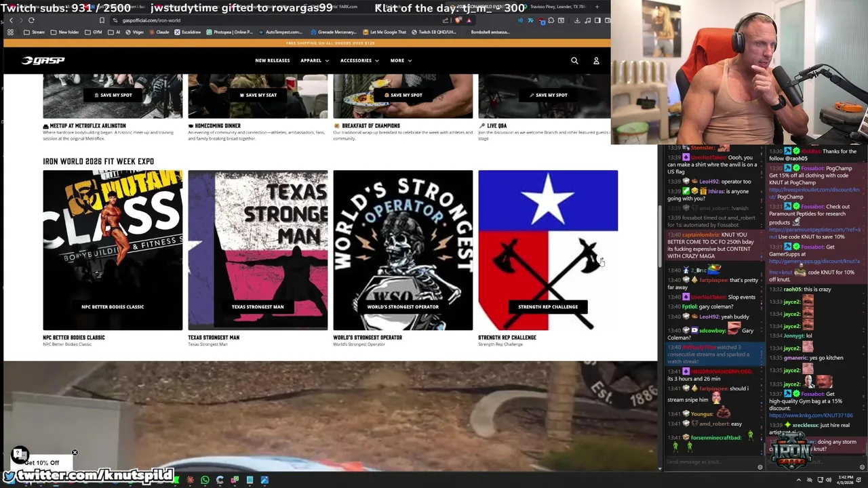The image size is (868, 488).
Task: Open the AI bookmark folder
Action: [114, 32]
